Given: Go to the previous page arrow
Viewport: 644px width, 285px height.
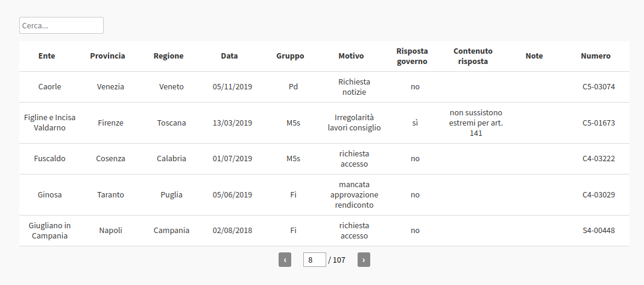Looking at the screenshot, I should tap(285, 260).
